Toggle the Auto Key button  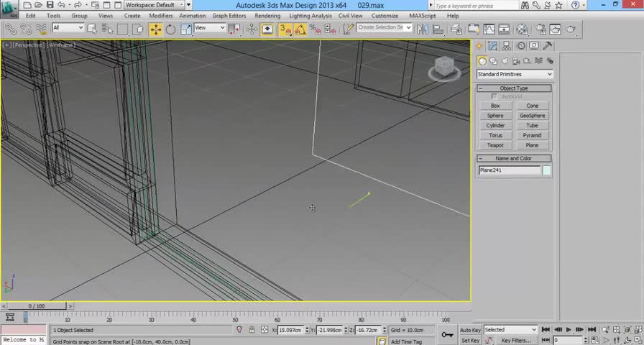click(470, 330)
